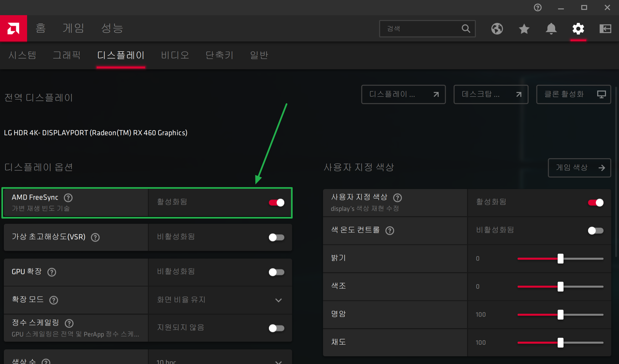Screen dimensions: 619x364
Task: Open the web browser globe icon
Action: [497, 29]
